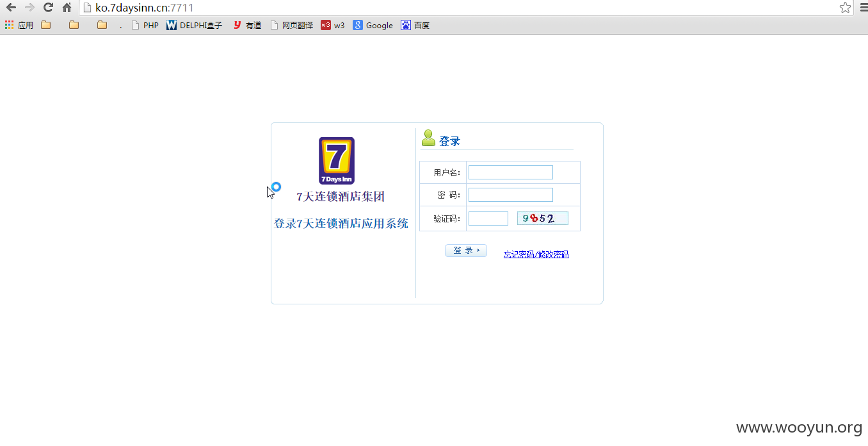Open the PHP bookmark
The image size is (868, 446).
[145, 25]
